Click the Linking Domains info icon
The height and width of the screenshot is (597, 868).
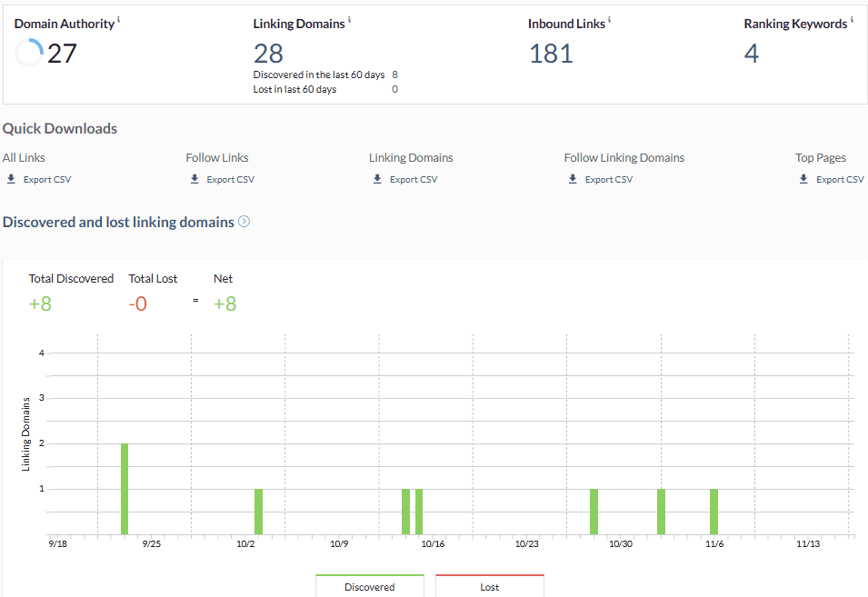pyautogui.click(x=349, y=19)
